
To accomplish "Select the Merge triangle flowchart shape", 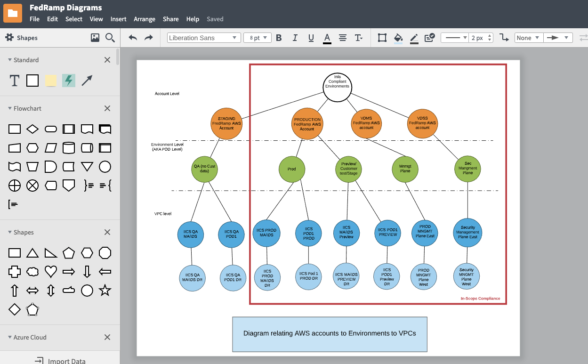I will 87,166.
